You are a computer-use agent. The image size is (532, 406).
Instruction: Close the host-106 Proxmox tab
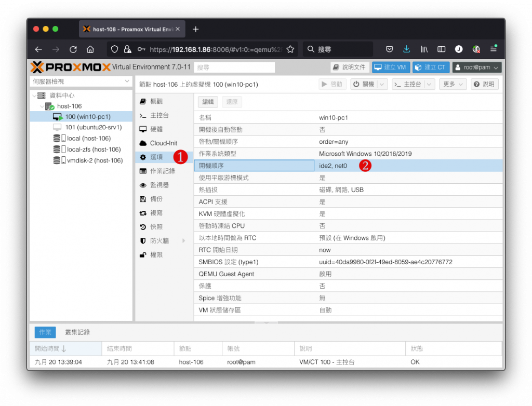tap(178, 29)
